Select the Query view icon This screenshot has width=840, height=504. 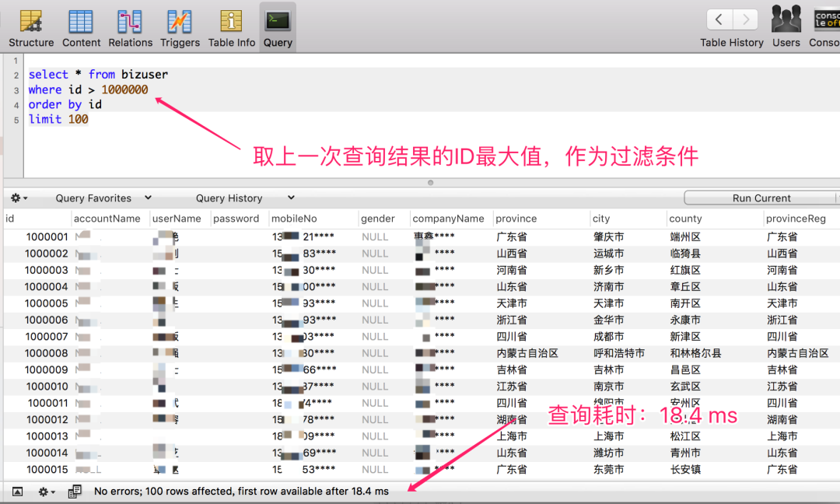click(278, 28)
